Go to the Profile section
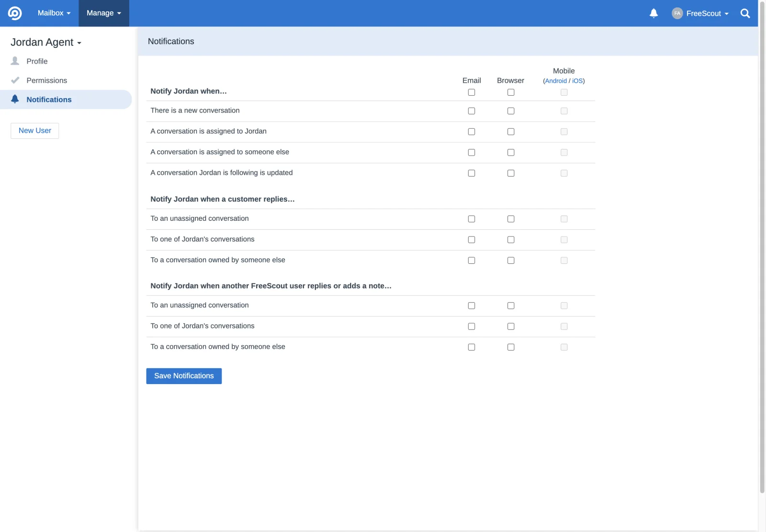Viewport: 766px width, 532px height. (x=37, y=61)
